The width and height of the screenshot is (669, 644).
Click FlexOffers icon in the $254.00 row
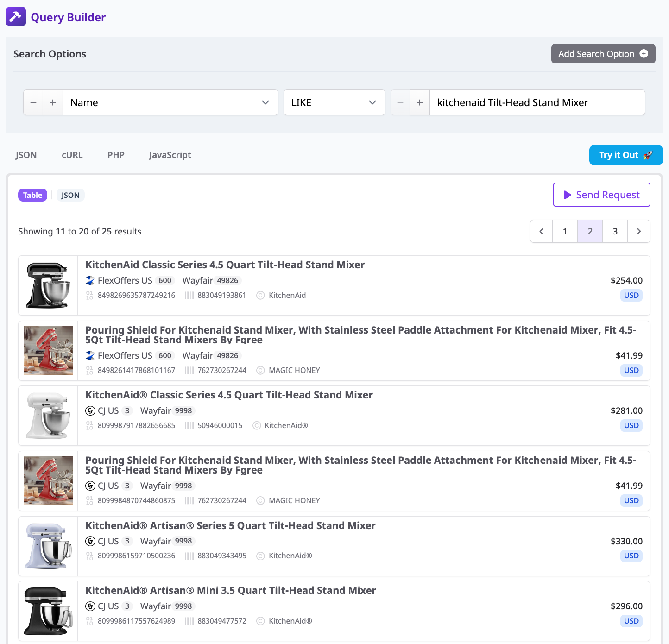coord(90,280)
